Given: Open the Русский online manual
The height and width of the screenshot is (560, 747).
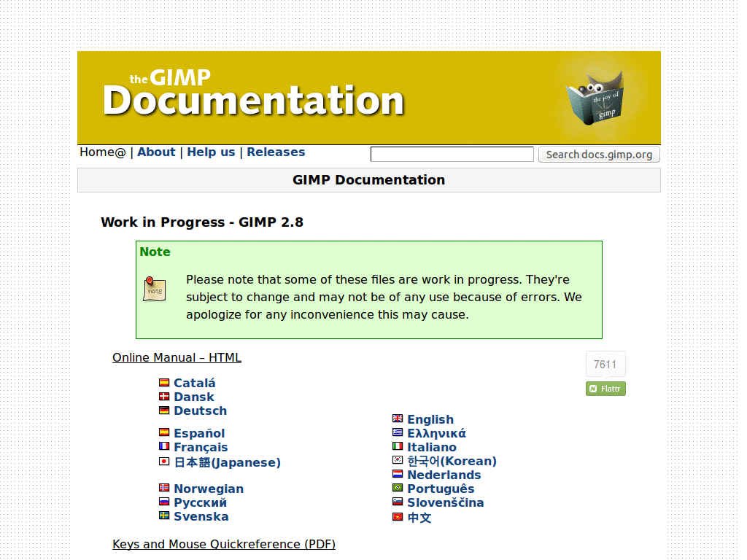Looking at the screenshot, I should point(200,502).
